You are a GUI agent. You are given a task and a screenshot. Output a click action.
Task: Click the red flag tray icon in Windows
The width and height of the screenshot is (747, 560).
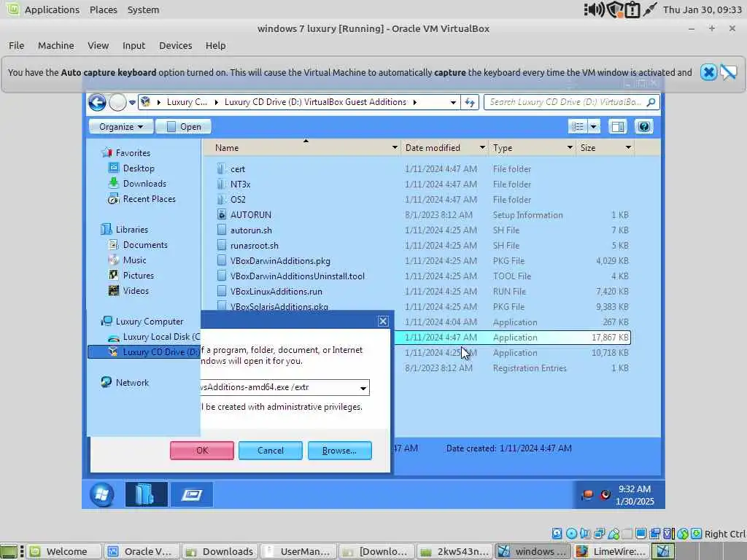click(x=587, y=495)
